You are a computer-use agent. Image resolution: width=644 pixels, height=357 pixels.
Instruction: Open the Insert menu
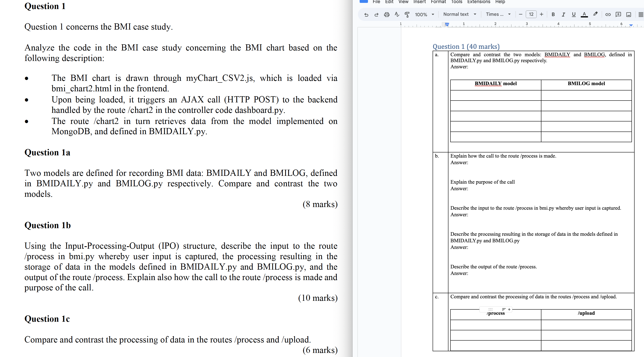tap(419, 2)
